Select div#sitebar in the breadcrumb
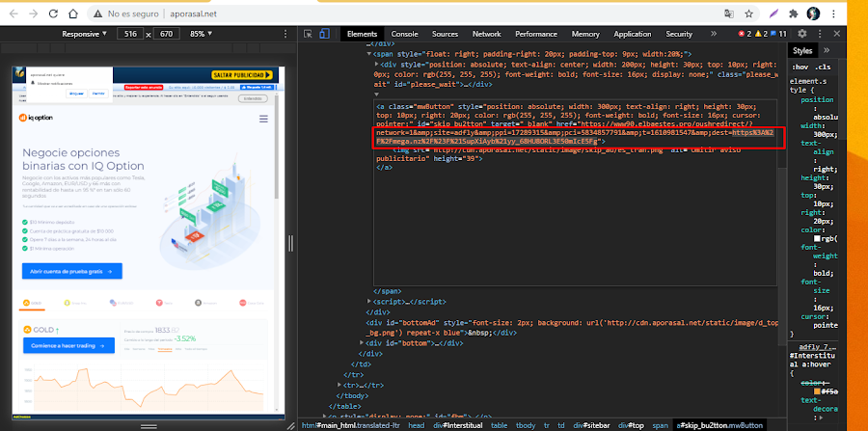This screenshot has width=868, height=431. 593,425
